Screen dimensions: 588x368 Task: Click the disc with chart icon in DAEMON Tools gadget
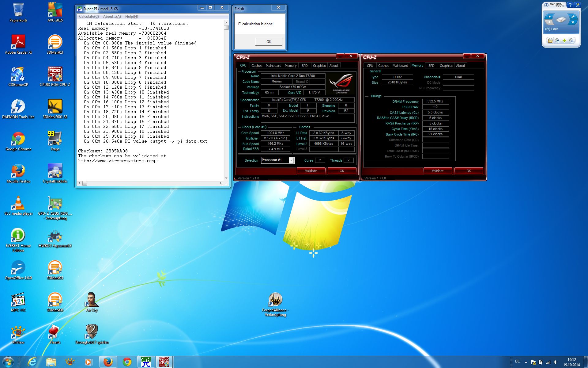[x=572, y=40]
